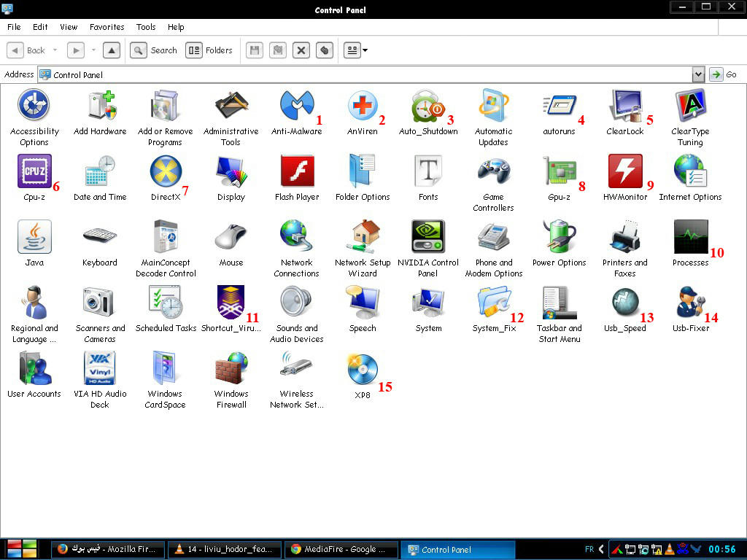The image size is (747, 560).
Task: Open Accessibility Options applet
Action: click(x=34, y=105)
